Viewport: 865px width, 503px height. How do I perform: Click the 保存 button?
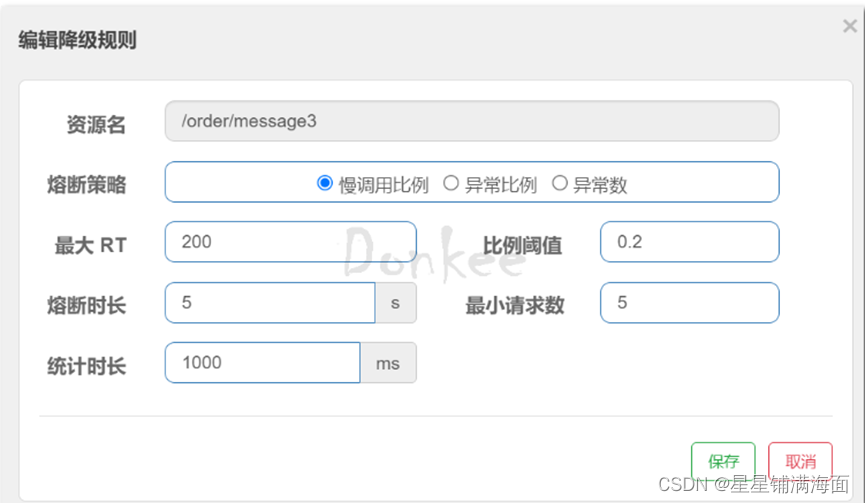tap(723, 461)
